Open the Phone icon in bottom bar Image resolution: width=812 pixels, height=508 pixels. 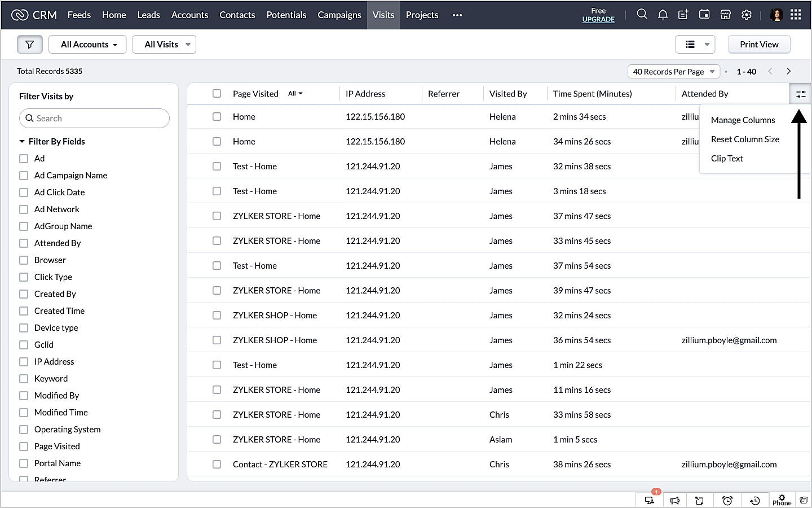(x=782, y=500)
